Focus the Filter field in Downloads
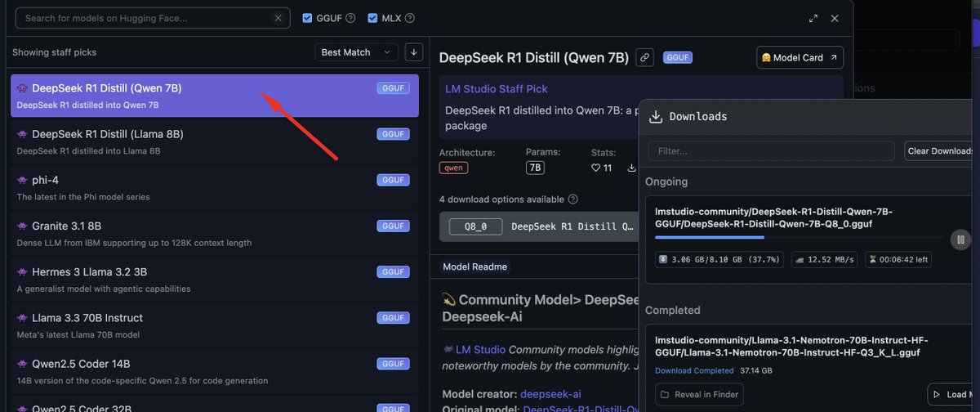980x412 pixels. (771, 150)
